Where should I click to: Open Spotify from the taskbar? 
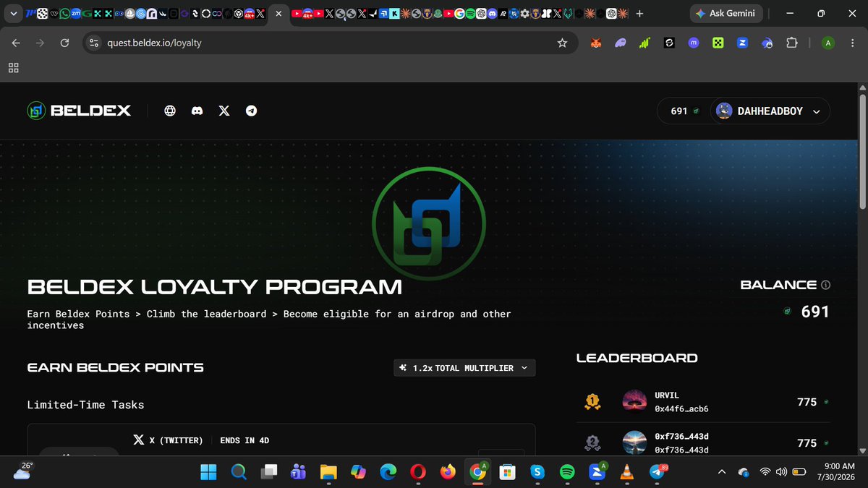[567, 472]
